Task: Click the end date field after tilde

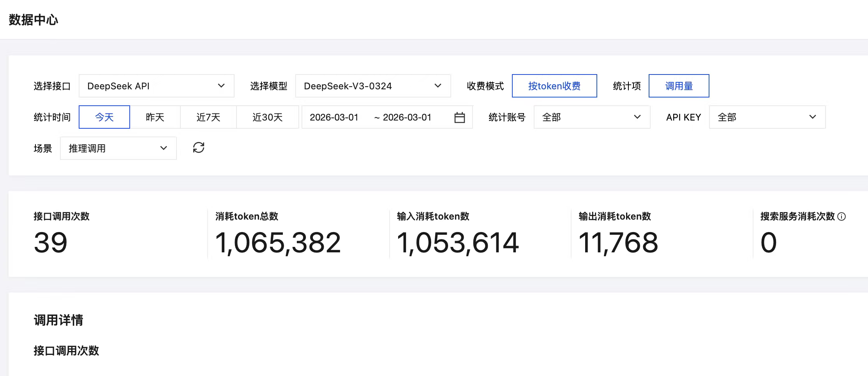Action: [x=407, y=117]
